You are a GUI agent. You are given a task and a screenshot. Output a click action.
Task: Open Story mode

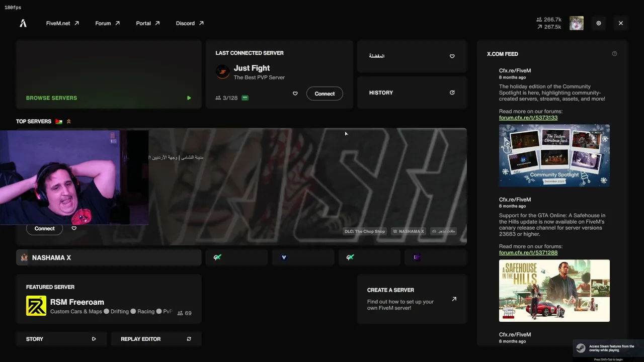point(61,339)
